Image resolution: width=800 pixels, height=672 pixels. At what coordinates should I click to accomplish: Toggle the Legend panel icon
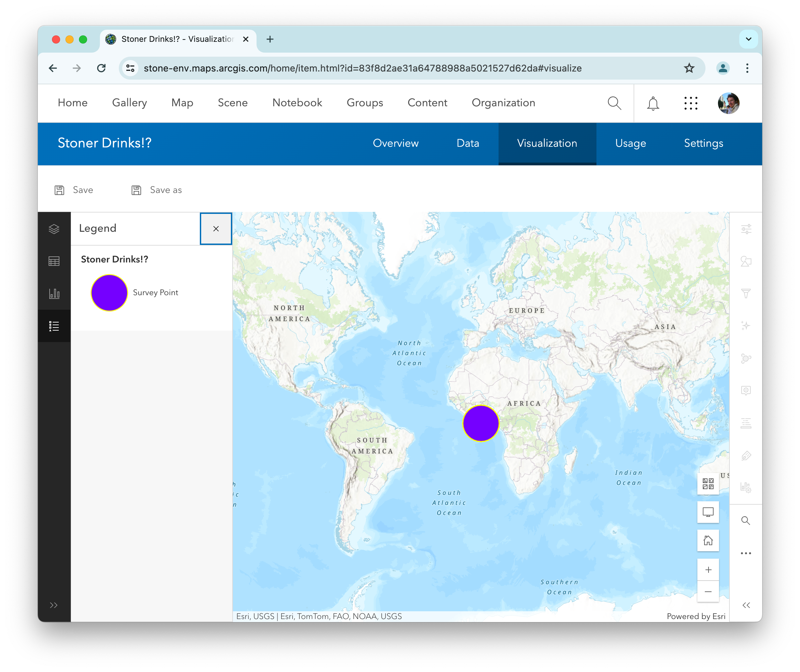coord(54,326)
